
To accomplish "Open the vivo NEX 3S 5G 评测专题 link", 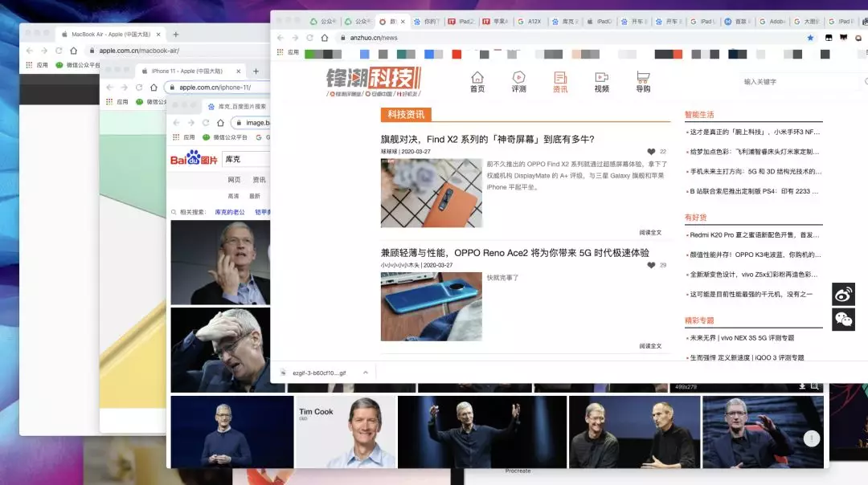I will click(741, 338).
